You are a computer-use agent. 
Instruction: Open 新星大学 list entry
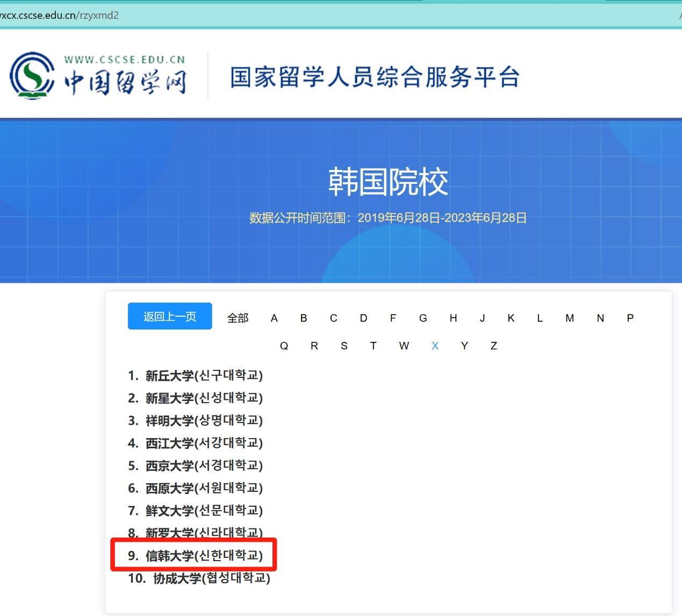point(204,398)
